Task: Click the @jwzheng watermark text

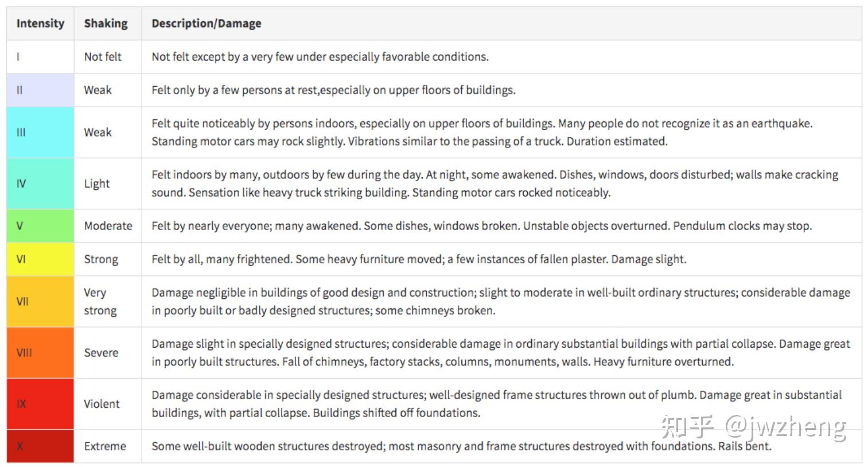Action: click(x=786, y=426)
